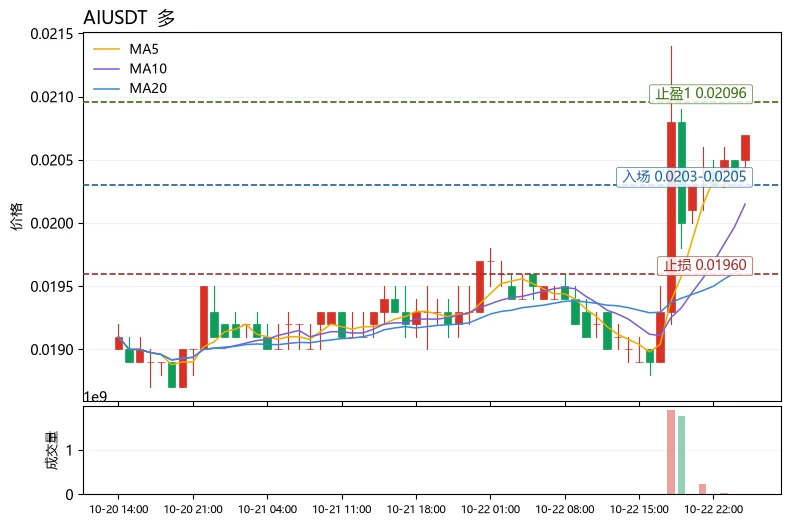Click the 0.0200 price axis label
Screen dimensions: 790x526
tap(51, 223)
